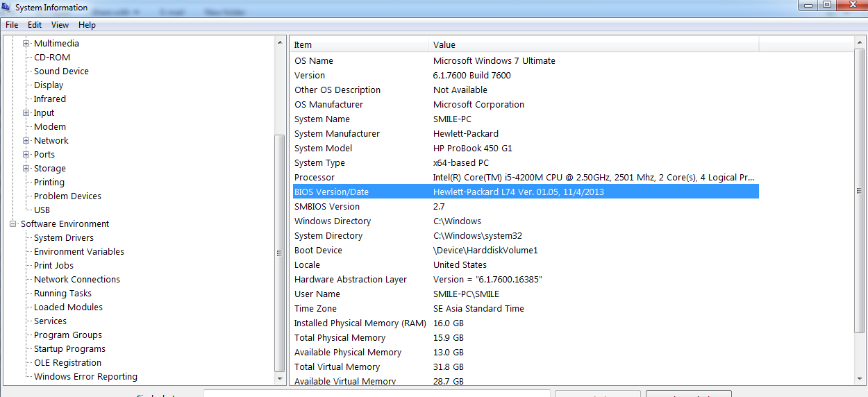The image size is (868, 397).
Task: Select the Total Virtual Memory row
Action: pyautogui.click(x=526, y=366)
